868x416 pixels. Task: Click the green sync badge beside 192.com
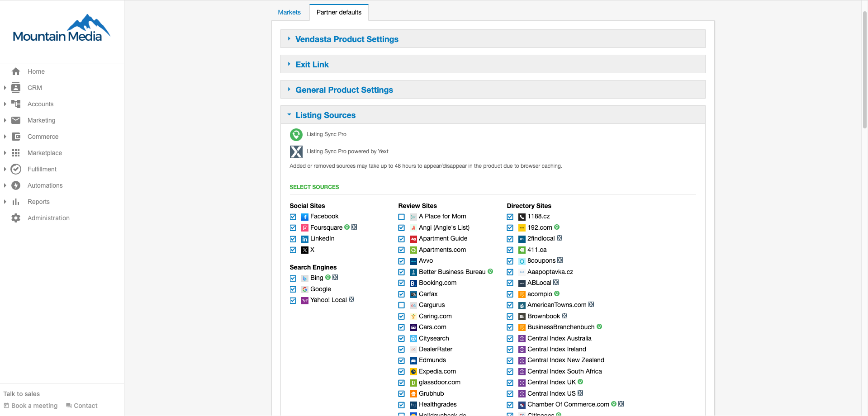557,227
